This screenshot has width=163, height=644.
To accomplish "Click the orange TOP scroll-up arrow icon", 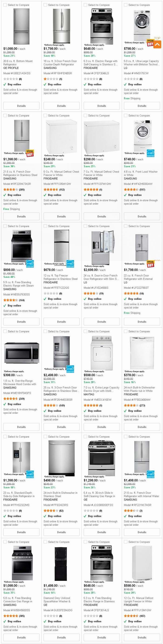I will click(157, 44).
